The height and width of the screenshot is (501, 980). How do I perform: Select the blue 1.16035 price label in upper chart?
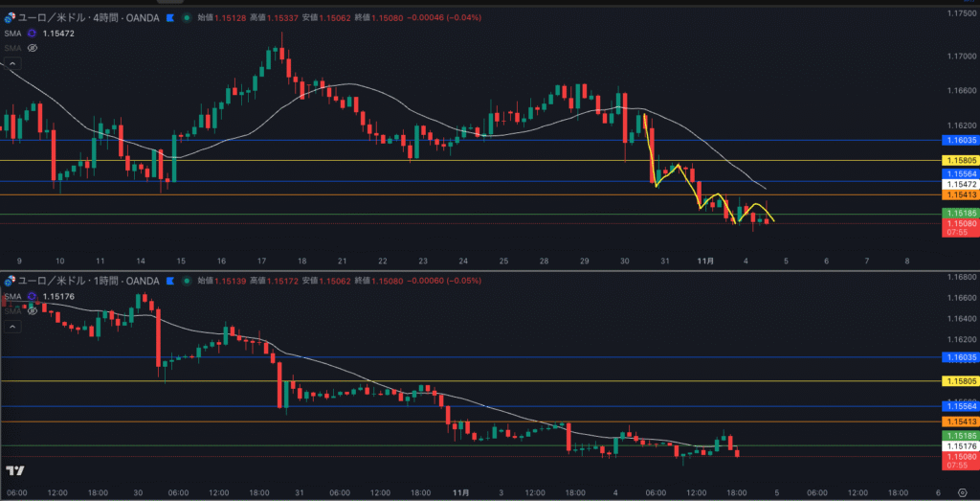pos(959,140)
